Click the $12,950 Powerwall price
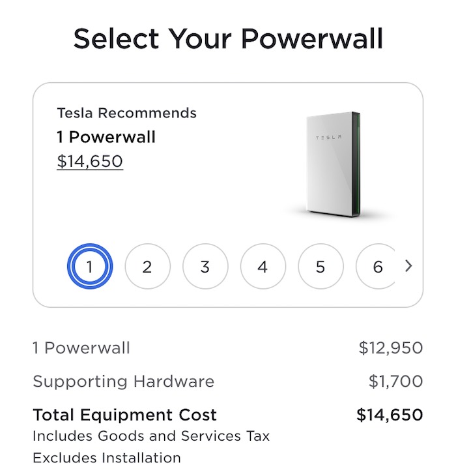456x476 pixels. point(390,348)
